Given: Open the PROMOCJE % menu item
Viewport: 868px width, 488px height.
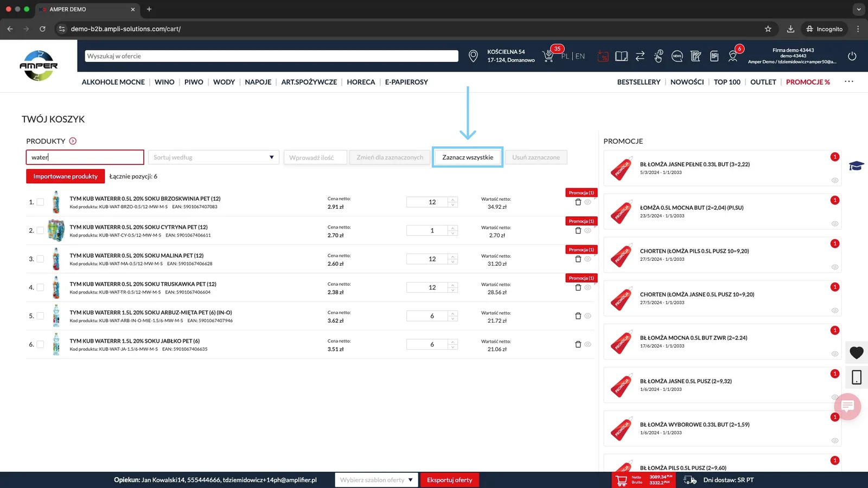Looking at the screenshot, I should (808, 82).
